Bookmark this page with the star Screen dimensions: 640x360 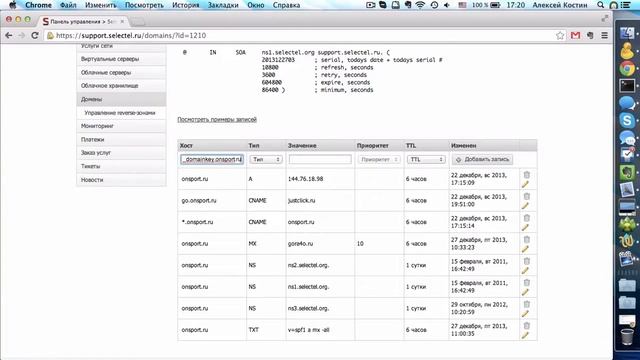coord(560,36)
